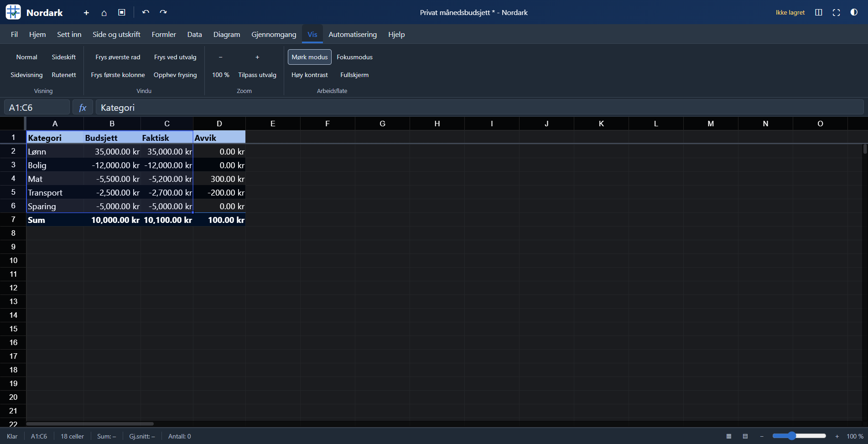Adjust the zoom slider in status bar
Viewport: 868px width, 444px height.
click(x=799, y=436)
